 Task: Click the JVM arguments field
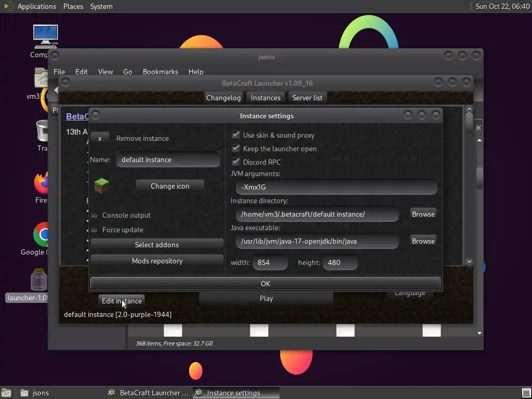pos(336,187)
